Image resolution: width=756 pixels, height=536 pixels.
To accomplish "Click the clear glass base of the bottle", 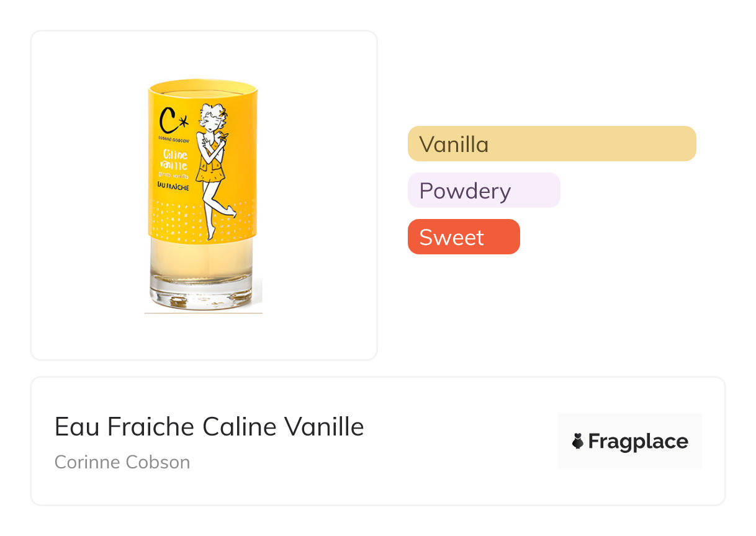I will [201, 294].
